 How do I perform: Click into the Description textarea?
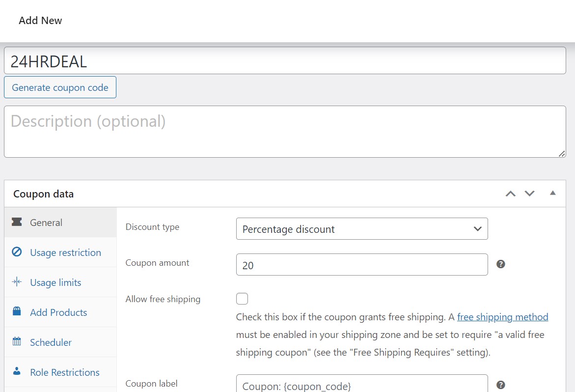point(285,132)
